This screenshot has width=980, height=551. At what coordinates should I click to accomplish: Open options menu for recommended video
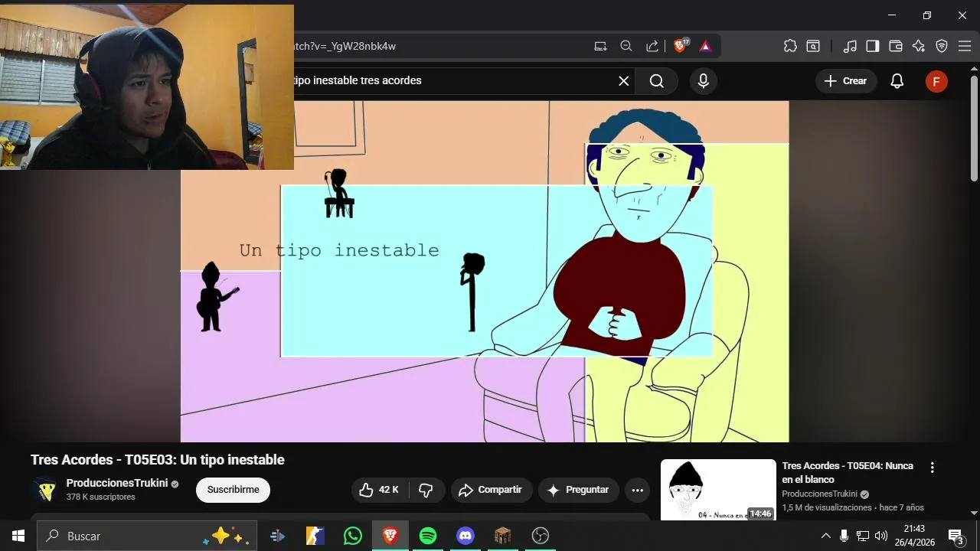(932, 467)
